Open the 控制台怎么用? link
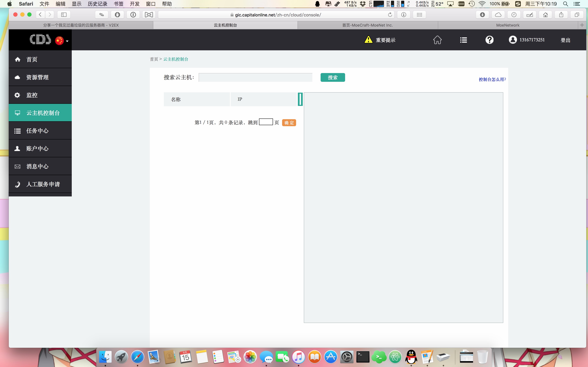 (492, 79)
